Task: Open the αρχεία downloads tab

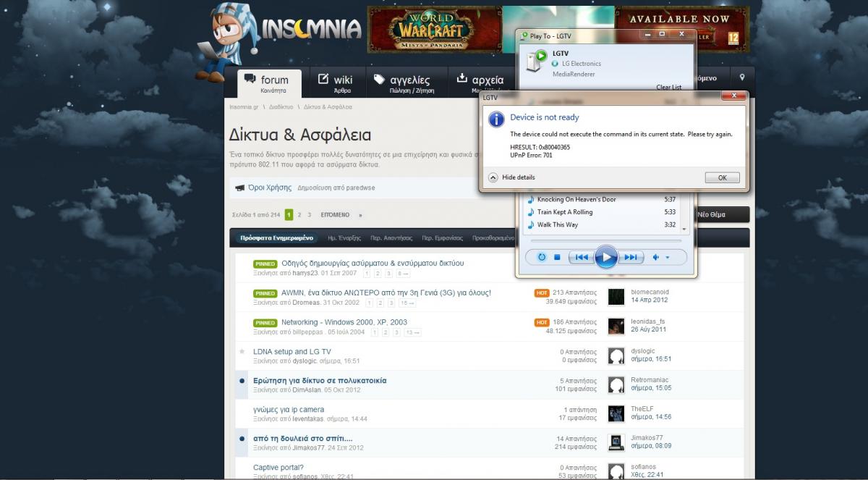Action: [481, 84]
